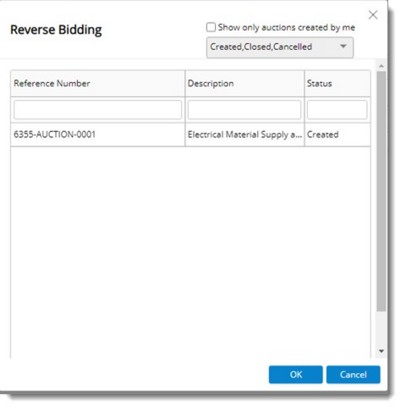Click the Reverse Bidding dialog title
Viewport: 401px width, 407px height.
tap(56, 30)
